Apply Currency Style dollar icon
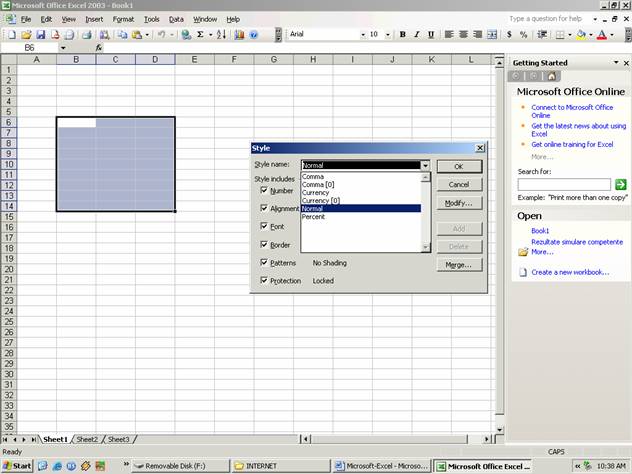The width and height of the screenshot is (632, 474). point(509,35)
